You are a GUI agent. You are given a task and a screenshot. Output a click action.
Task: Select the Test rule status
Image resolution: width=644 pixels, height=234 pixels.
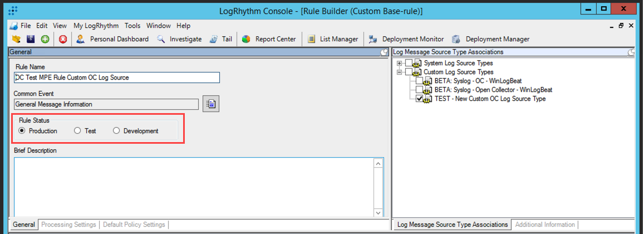pos(78,131)
